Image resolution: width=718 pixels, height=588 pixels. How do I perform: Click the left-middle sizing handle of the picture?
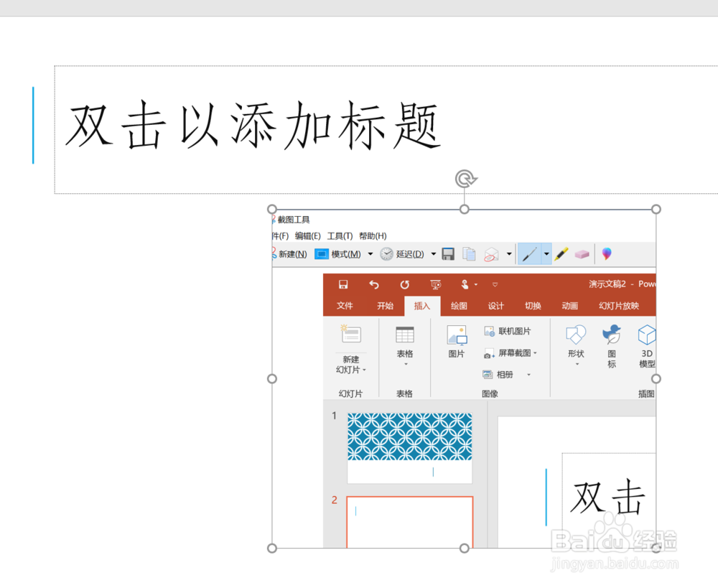click(x=272, y=379)
